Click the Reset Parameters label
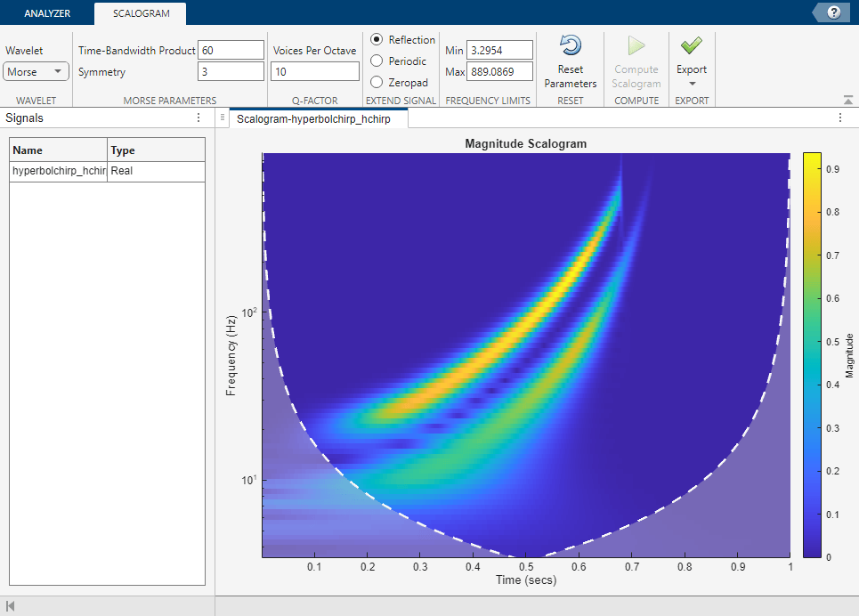Image resolution: width=859 pixels, height=616 pixels. tap(571, 77)
